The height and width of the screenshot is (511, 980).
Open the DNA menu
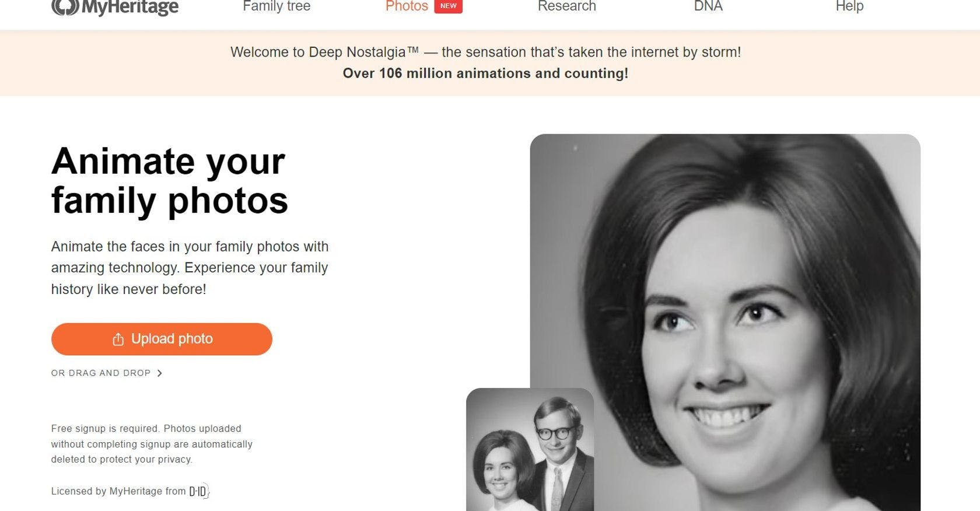pyautogui.click(x=708, y=6)
